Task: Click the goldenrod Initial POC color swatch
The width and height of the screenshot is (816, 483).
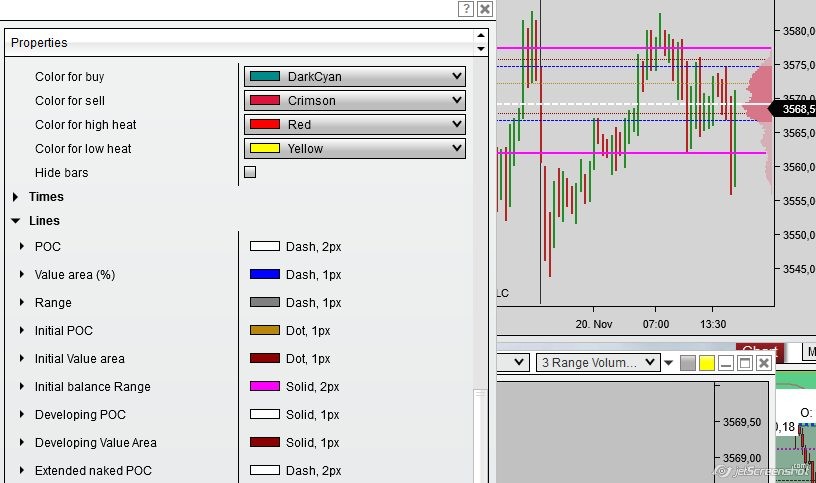Action: (x=265, y=331)
